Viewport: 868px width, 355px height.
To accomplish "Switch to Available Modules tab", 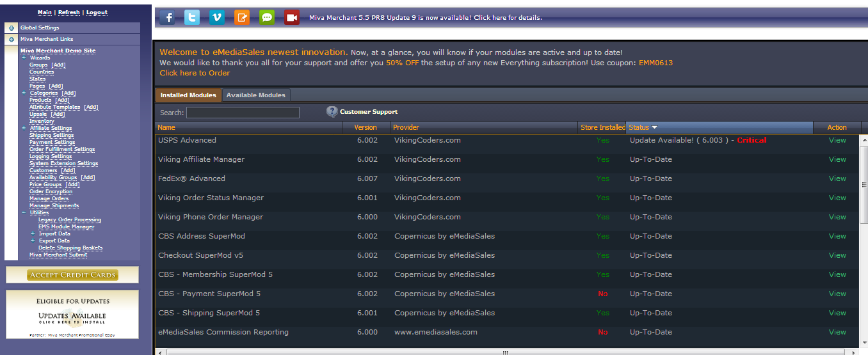I will tap(256, 95).
